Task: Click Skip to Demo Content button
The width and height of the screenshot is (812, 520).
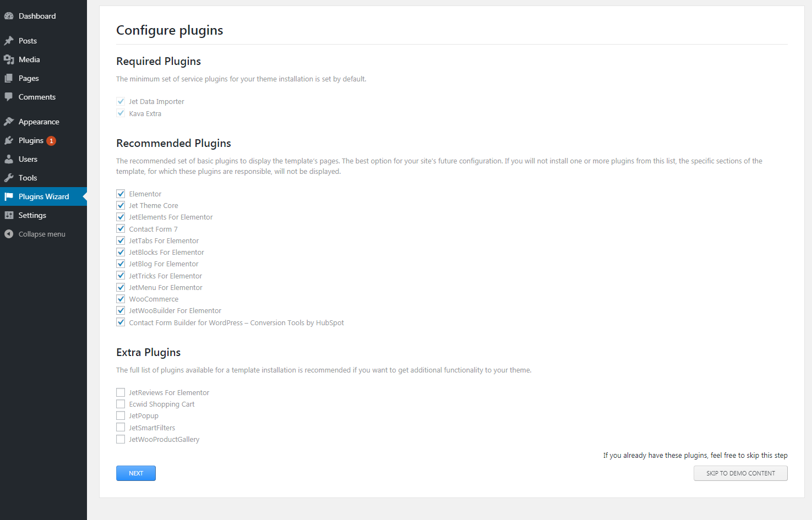Action: pos(740,473)
